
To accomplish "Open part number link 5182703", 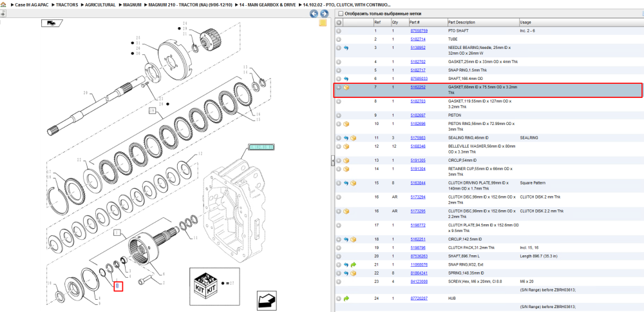I will [418, 101].
